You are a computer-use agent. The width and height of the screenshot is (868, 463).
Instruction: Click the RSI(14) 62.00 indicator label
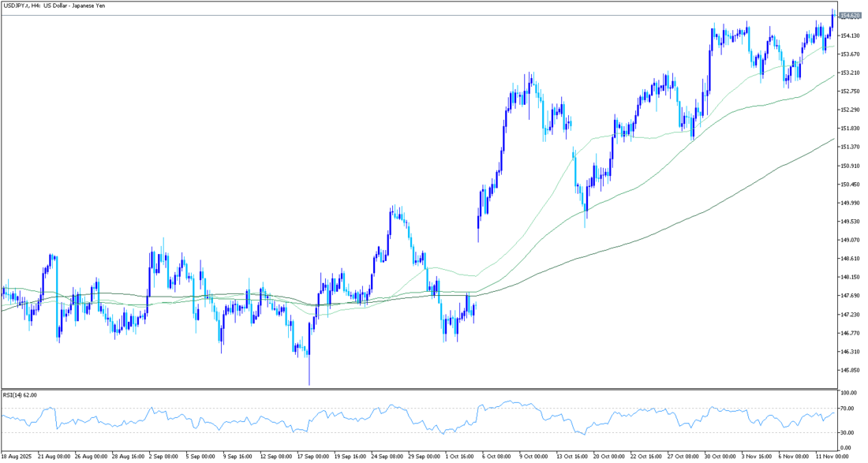pos(20,394)
